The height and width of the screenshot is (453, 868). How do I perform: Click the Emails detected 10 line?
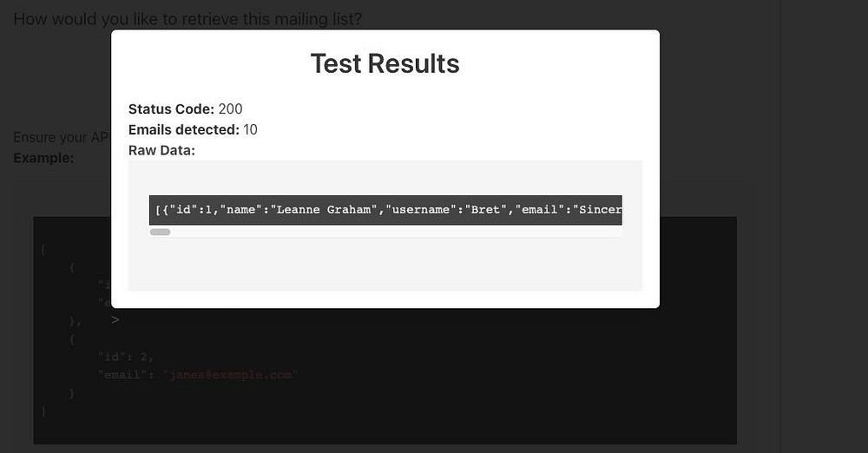(193, 130)
